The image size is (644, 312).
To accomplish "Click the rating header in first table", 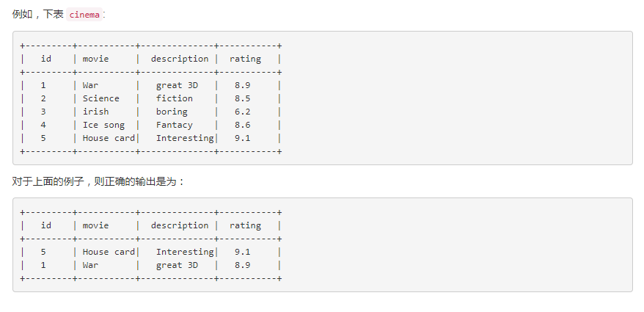I will pyautogui.click(x=245, y=59).
